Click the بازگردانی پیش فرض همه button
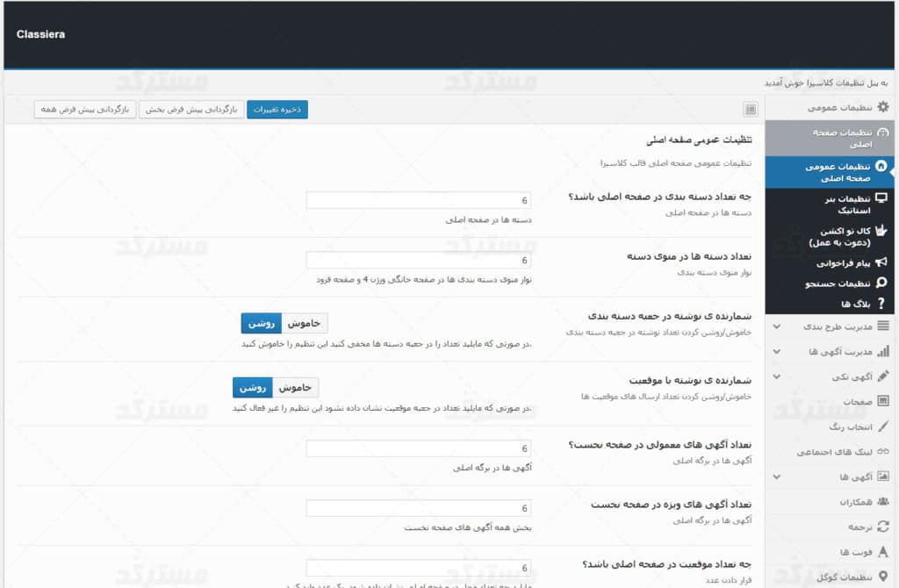This screenshot has height=588, width=899. click(85, 109)
